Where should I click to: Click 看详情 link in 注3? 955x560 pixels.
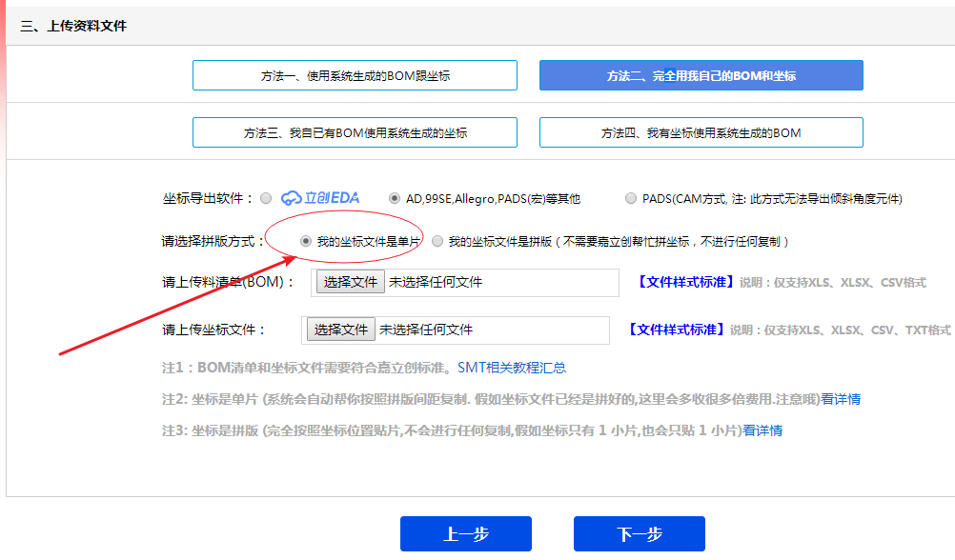(x=762, y=430)
